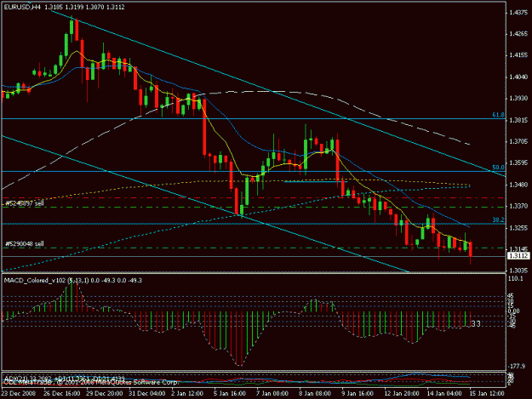This screenshot has width=532, height=399.
Task: Click the 61.8 Fibonacci level label
Action: pos(498,115)
